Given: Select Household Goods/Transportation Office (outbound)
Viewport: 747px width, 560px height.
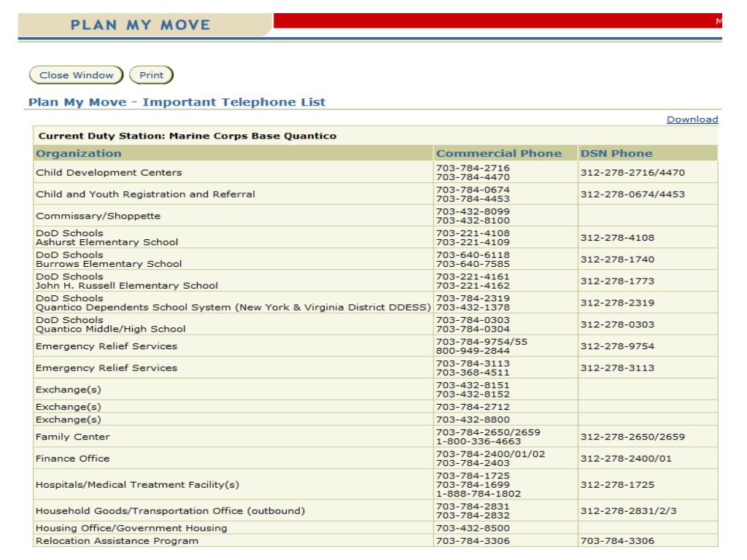Looking at the screenshot, I should [170, 511].
